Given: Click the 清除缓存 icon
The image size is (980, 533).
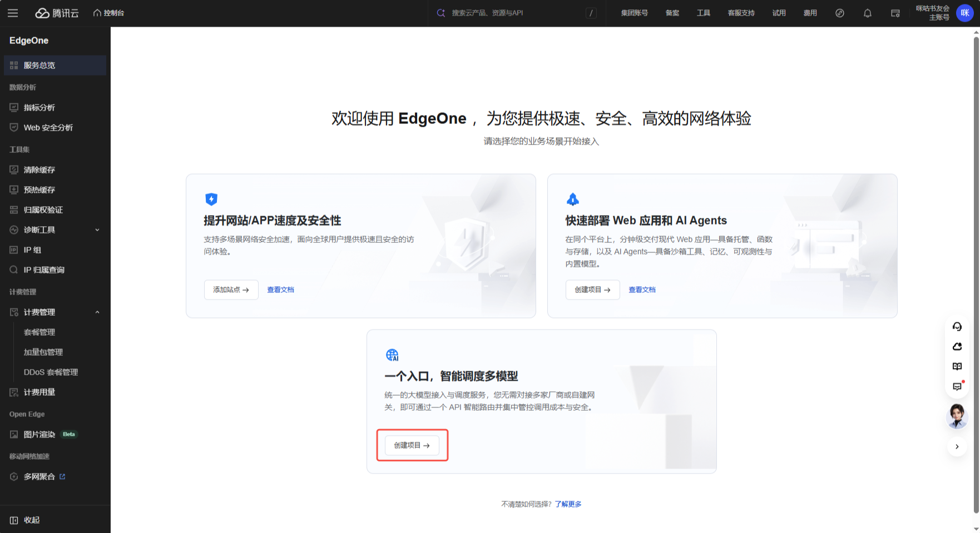Looking at the screenshot, I should (14, 170).
